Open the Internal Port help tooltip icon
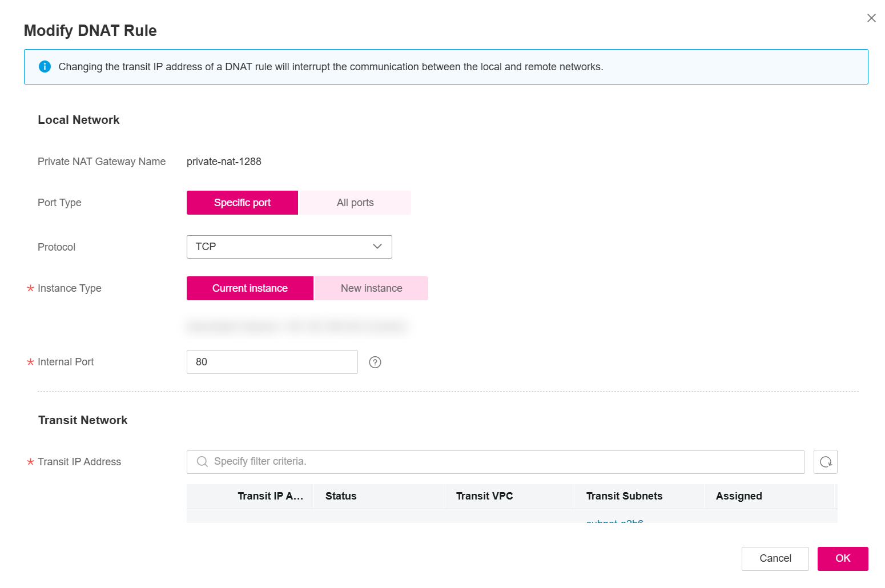Viewport: 885px width, 588px height. [x=375, y=362]
